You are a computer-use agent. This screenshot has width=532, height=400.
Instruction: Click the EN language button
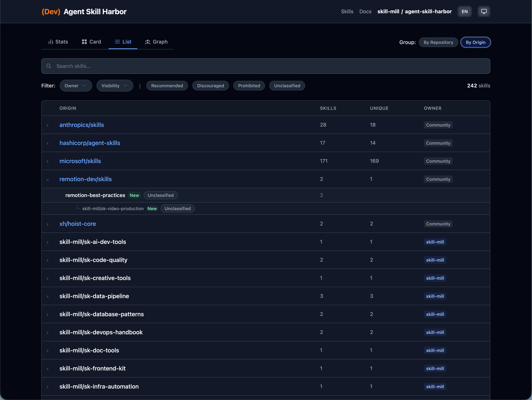pos(464,11)
